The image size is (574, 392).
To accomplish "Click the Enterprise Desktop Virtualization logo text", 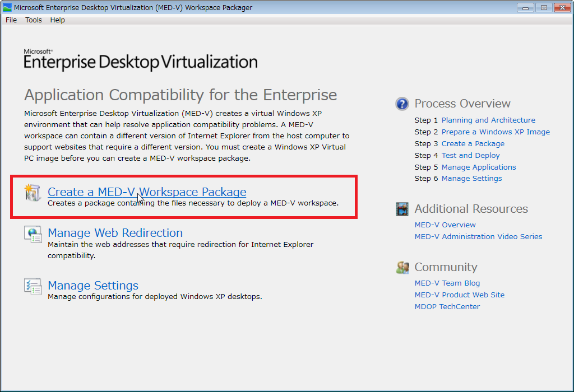I will 141,59.
